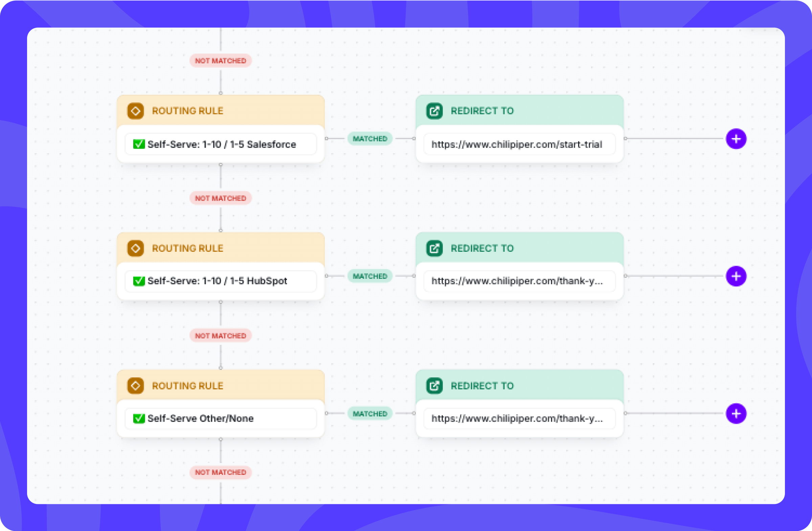The image size is (812, 531).
Task: Select the REDIRECT TO header above the start-trial URL
Action: click(520, 111)
